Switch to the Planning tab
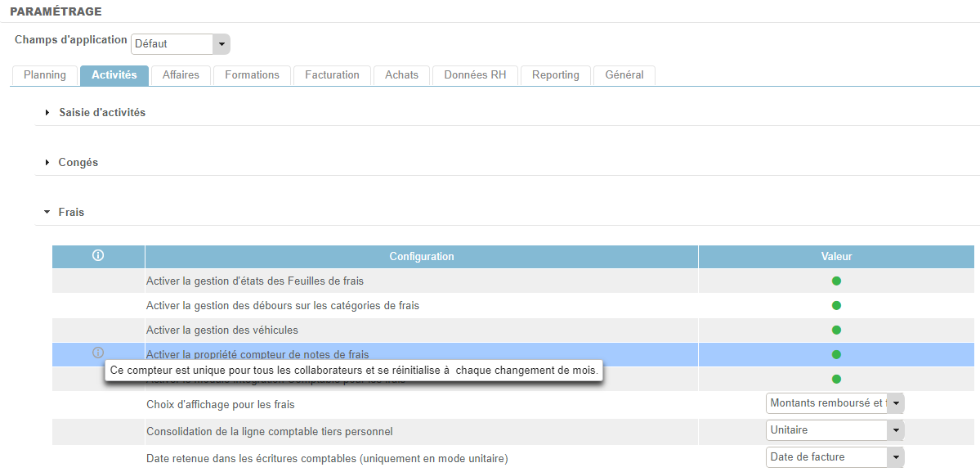Screen dimensions: 980x472 (45, 75)
